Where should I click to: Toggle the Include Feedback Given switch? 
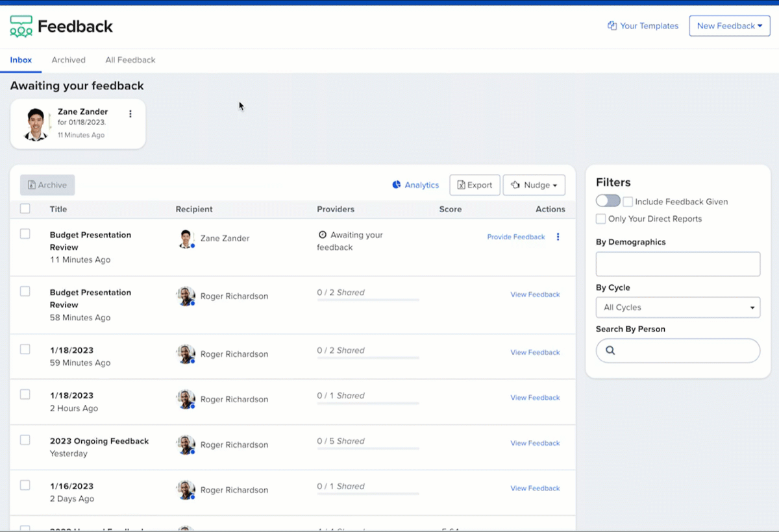[x=608, y=201]
